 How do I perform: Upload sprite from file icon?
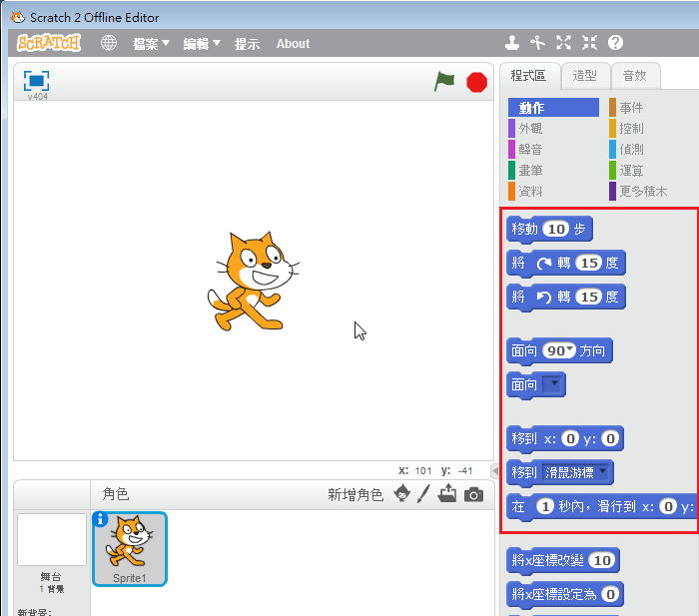tap(447, 493)
